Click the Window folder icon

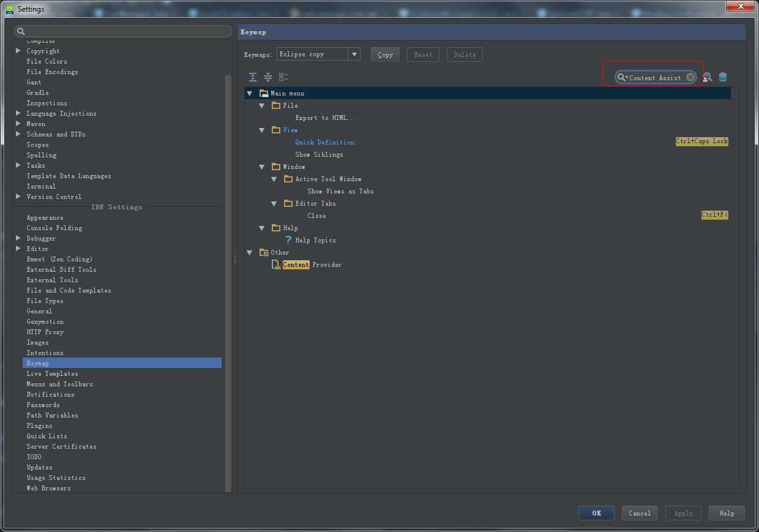[276, 167]
